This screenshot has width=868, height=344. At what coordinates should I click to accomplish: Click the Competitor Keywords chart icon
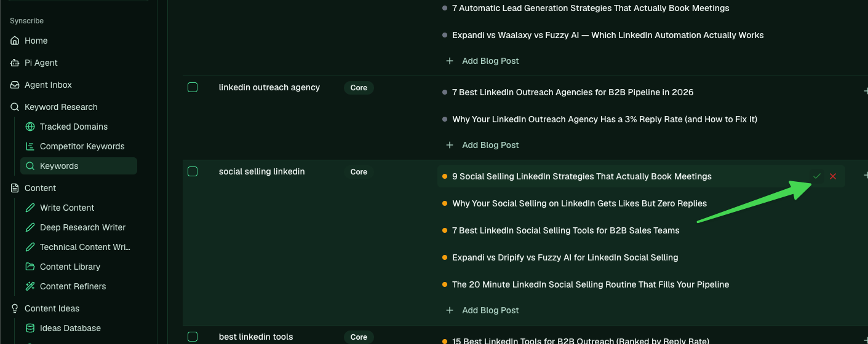tap(30, 146)
